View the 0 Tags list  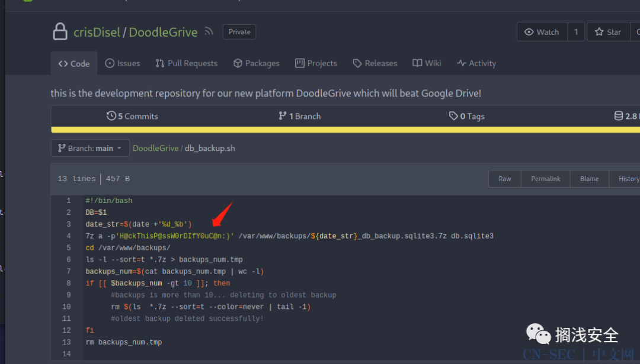466,116
